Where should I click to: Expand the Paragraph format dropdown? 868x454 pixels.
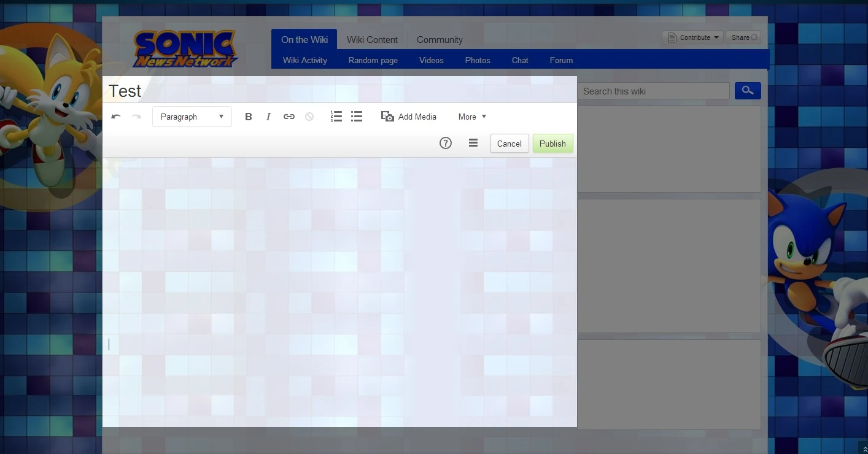192,117
